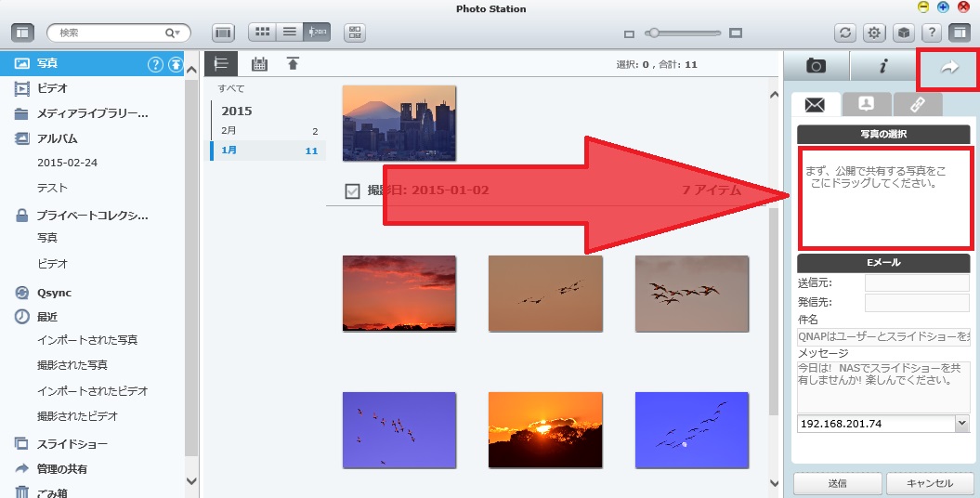Open album 2015-02-24
Image resolution: width=980 pixels, height=498 pixels.
67,163
